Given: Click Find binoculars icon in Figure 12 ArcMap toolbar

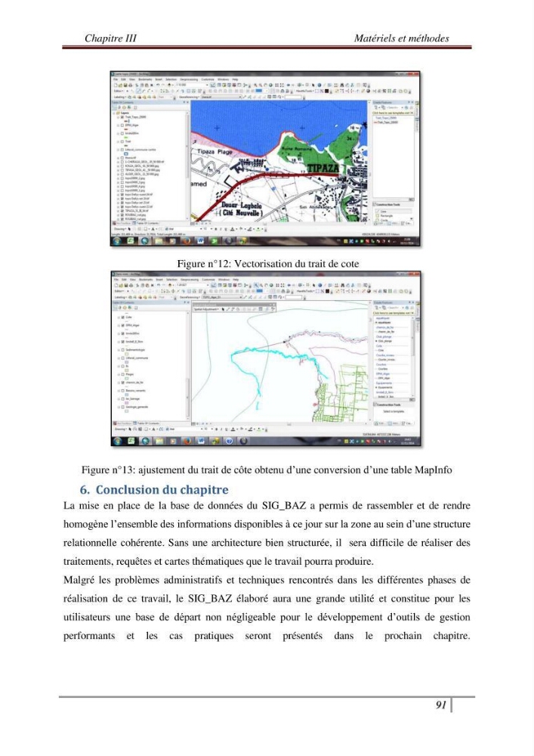Looking at the screenshot, I should 341,85.
